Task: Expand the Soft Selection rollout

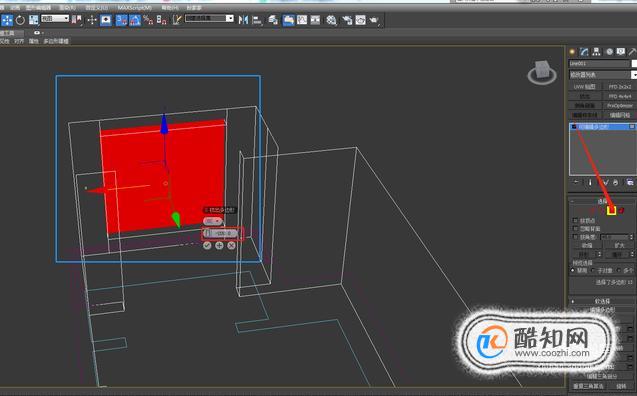Action: (602, 301)
